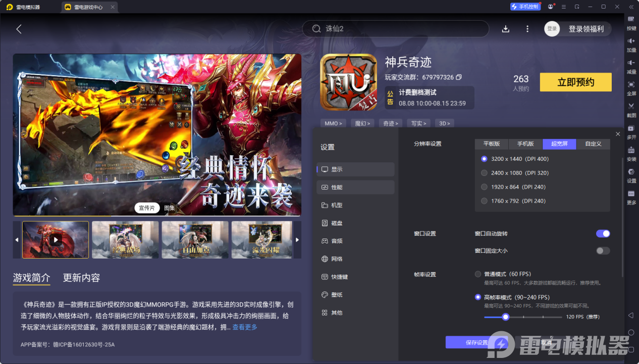Open the 3D > tag
Screen dimensions: 639x364
click(444, 123)
